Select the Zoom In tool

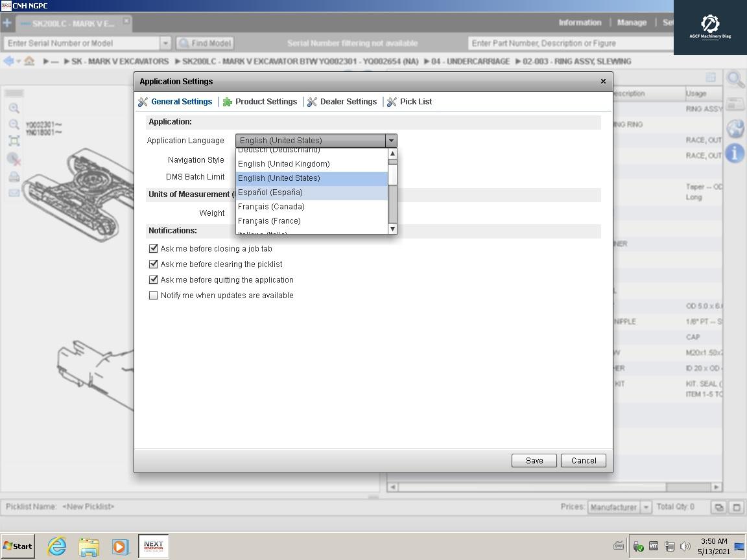(x=14, y=108)
